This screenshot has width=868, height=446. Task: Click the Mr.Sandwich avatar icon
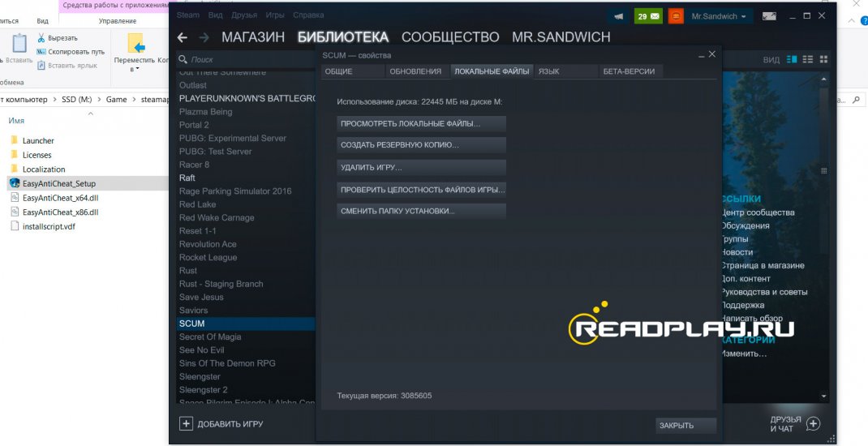(676, 16)
